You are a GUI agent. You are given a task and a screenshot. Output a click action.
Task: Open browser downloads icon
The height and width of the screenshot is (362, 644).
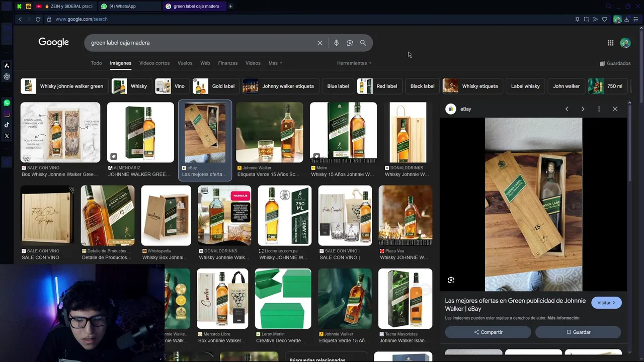(626, 19)
